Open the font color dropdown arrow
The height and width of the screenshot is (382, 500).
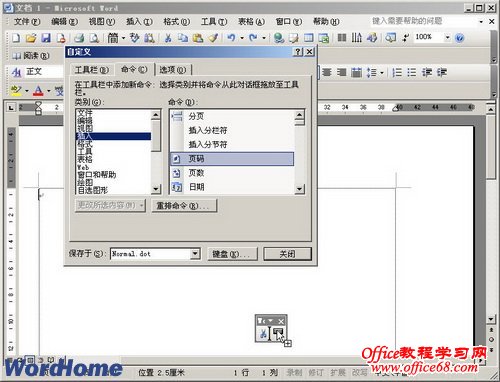49,90
